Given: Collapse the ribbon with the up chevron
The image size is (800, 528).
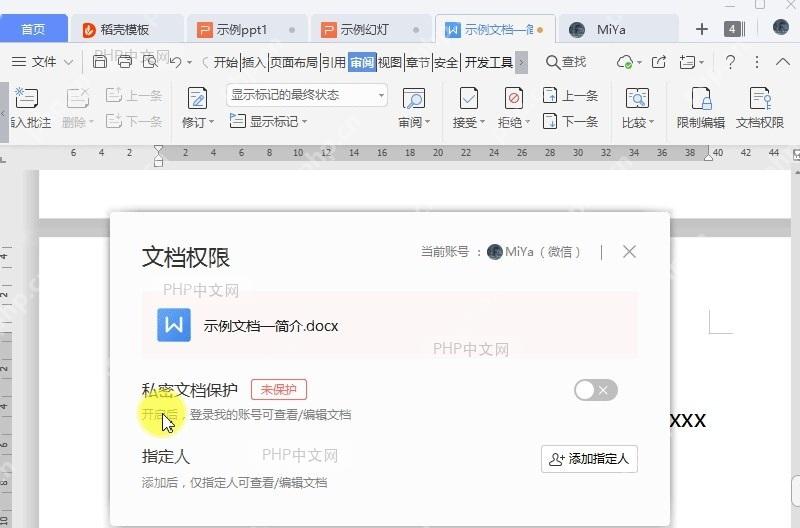Looking at the screenshot, I should pos(783,62).
